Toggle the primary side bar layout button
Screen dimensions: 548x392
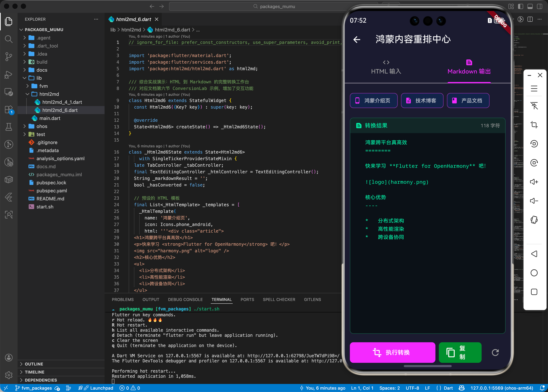click(x=521, y=7)
